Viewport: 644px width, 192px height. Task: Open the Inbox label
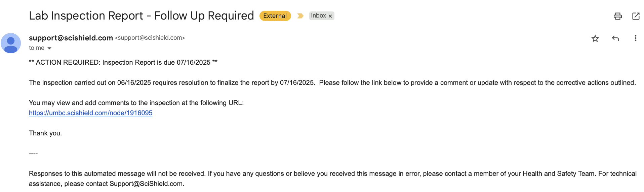click(x=318, y=16)
